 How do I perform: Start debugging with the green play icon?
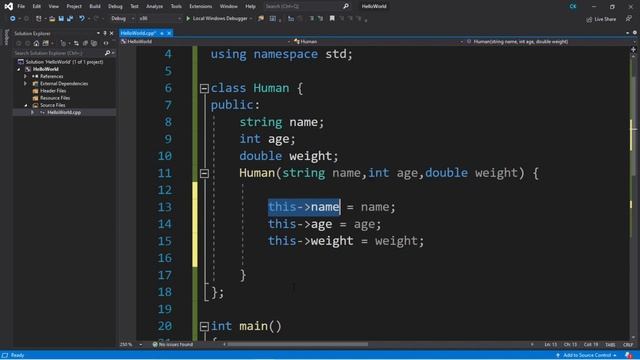188,18
